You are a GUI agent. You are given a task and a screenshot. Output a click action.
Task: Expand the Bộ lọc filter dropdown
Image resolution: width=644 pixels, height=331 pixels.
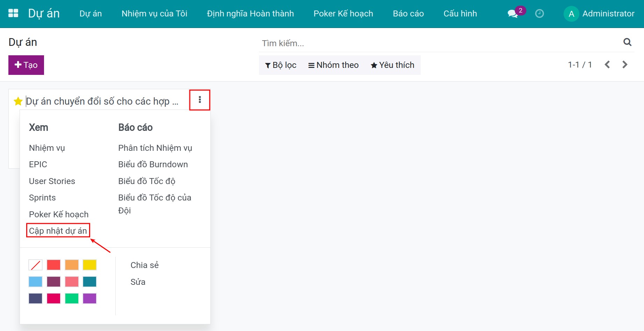click(281, 65)
